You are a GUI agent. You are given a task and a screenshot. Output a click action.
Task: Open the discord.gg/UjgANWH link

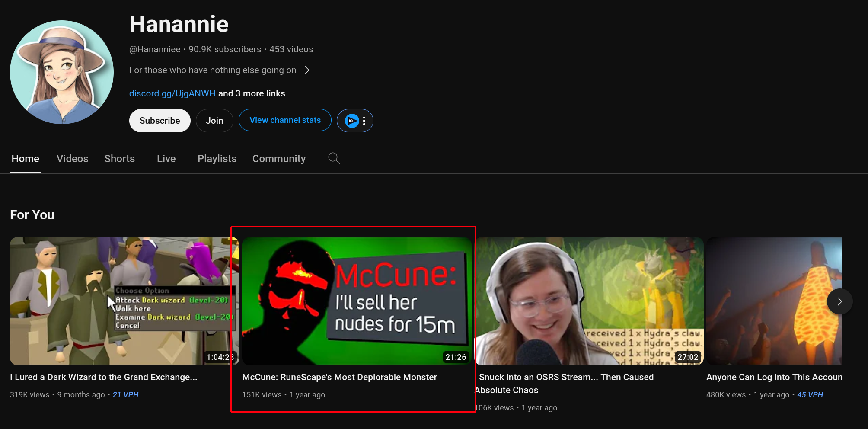[172, 93]
